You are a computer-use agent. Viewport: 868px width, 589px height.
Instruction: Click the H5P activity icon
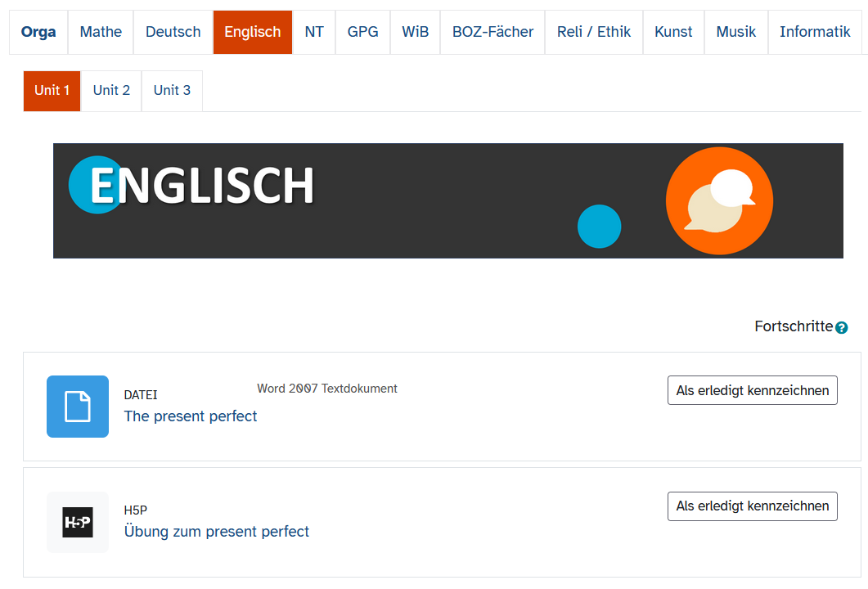[78, 522]
